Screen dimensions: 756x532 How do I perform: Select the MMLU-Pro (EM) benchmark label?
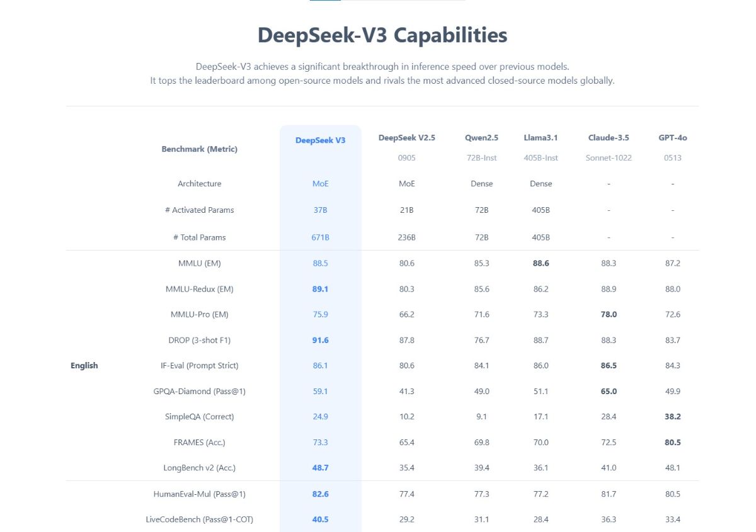(x=199, y=315)
